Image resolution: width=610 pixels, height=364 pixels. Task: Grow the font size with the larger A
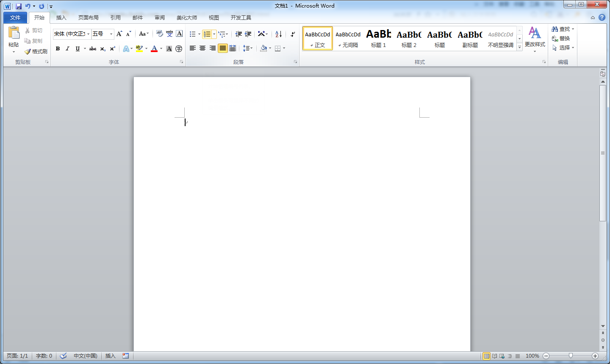(x=119, y=34)
